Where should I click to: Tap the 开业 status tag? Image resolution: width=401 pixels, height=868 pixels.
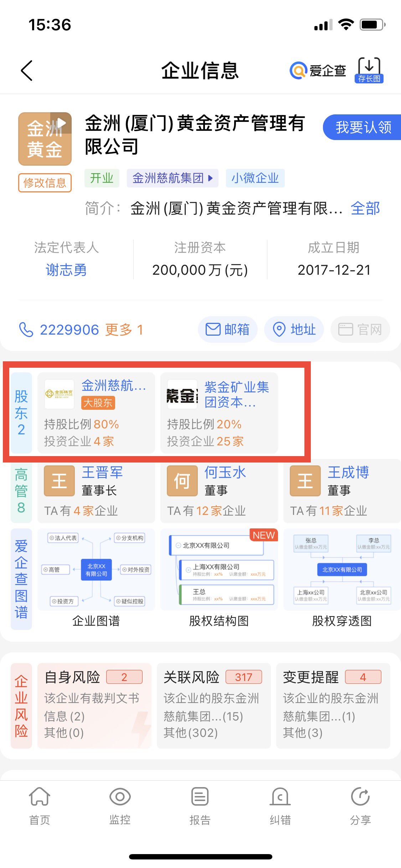tap(102, 178)
